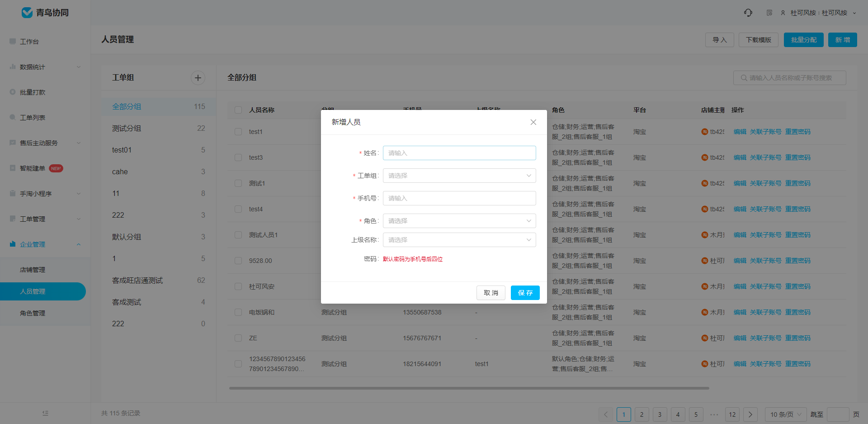Click the horizontal table scrollbar
868x424 pixels.
[469, 388]
